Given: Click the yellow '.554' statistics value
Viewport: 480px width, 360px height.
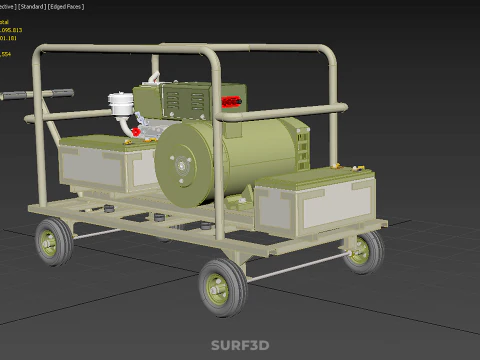Looking at the screenshot, I should click(5, 54).
